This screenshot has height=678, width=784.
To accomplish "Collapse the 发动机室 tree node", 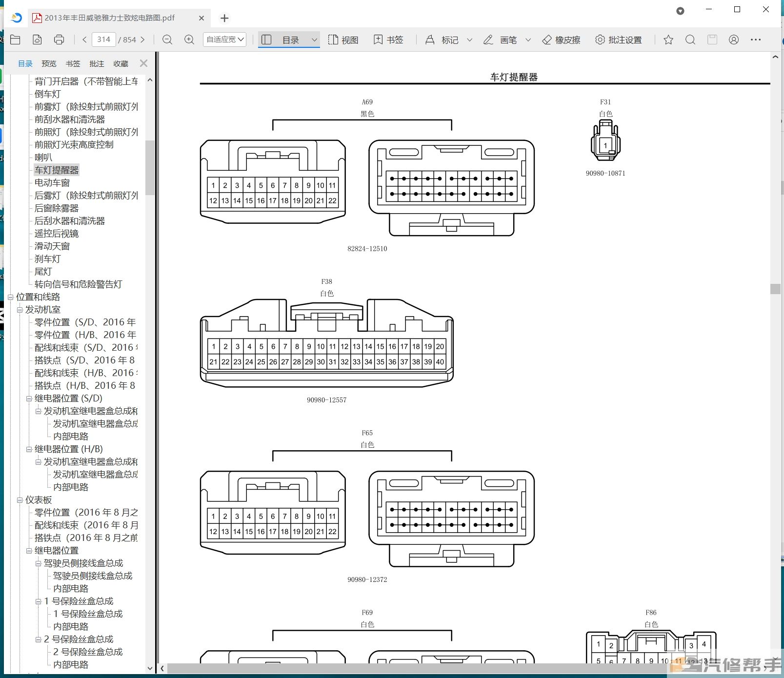I will 20,309.
